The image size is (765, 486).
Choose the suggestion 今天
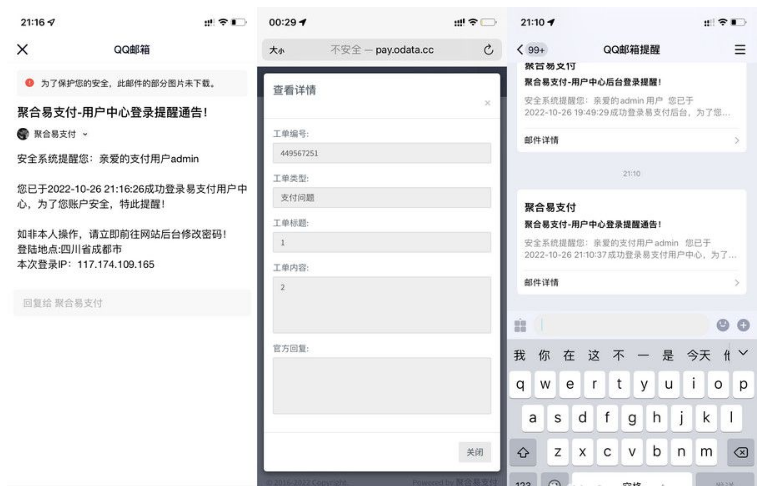point(699,355)
